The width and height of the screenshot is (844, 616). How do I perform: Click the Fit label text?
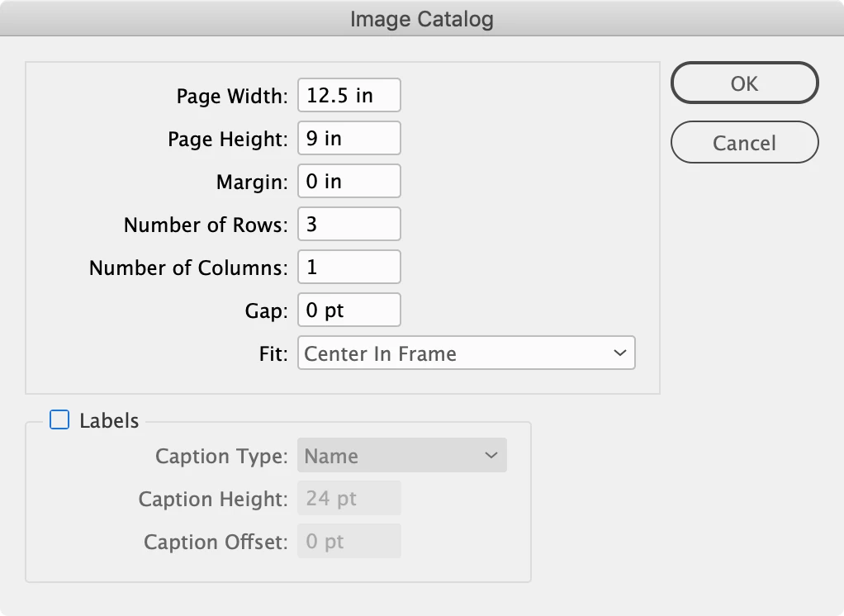click(273, 354)
